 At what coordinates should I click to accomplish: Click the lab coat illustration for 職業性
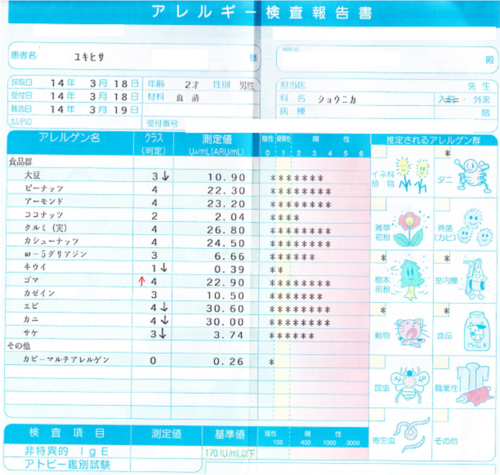[475, 385]
